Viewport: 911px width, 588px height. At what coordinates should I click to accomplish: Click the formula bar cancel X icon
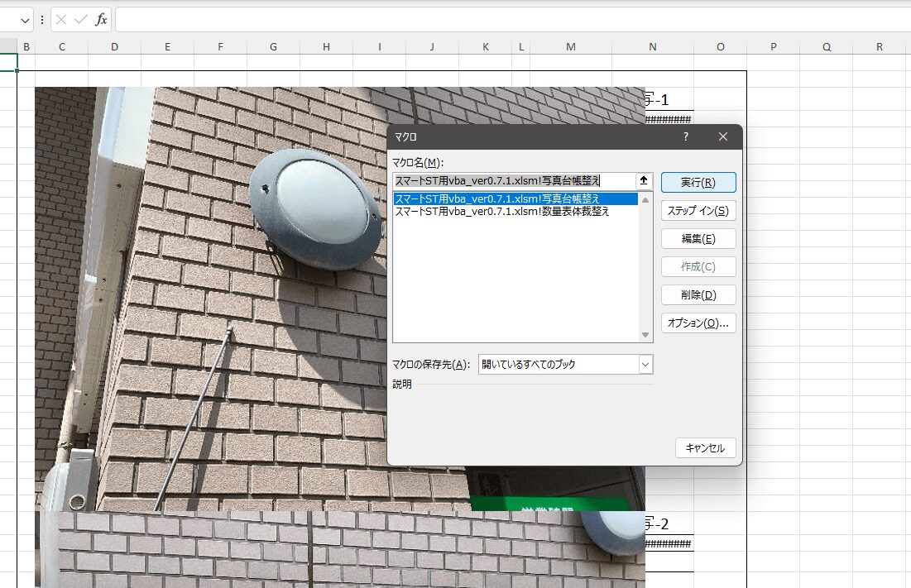click(61, 20)
